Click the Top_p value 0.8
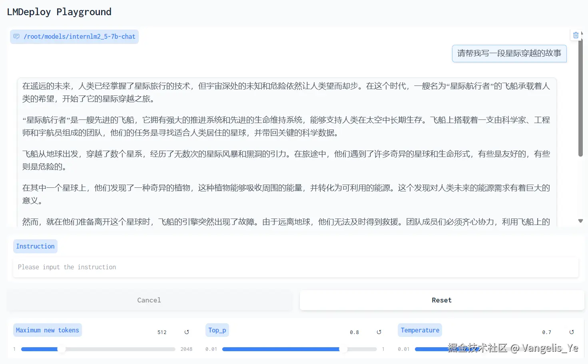 tap(354, 332)
